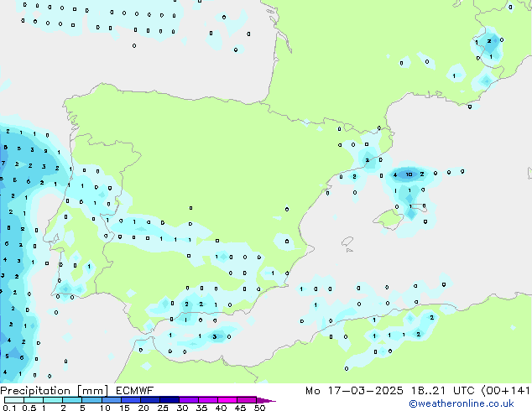
Task: Click the legend scale label '20'
Action: pyautogui.click(x=143, y=408)
